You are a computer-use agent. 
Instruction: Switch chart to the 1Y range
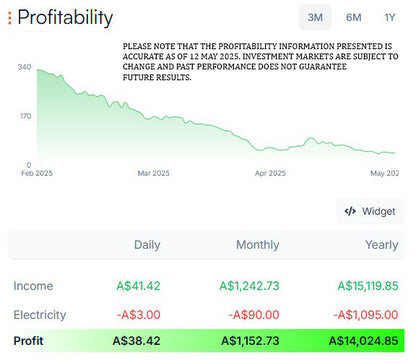click(x=390, y=17)
